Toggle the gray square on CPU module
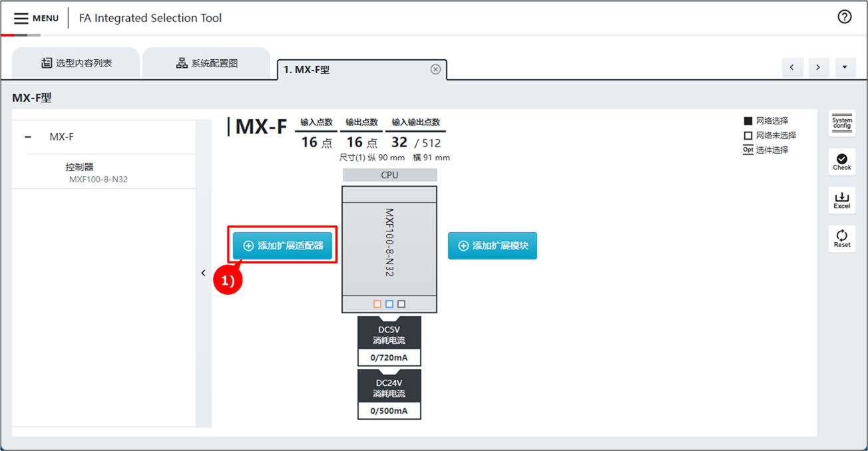This screenshot has width=868, height=451. coord(401,304)
